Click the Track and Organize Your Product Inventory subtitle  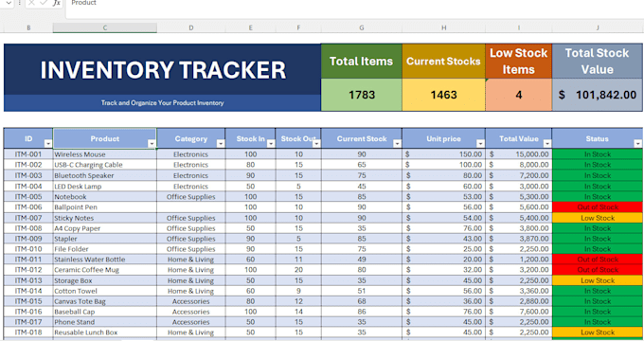pos(163,102)
